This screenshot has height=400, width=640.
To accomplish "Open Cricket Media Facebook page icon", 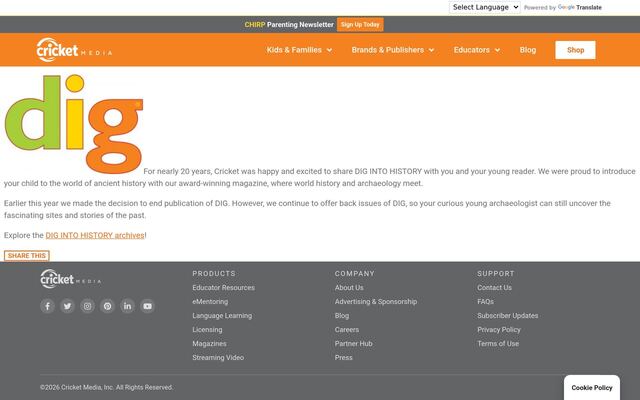I will pyautogui.click(x=47, y=306).
